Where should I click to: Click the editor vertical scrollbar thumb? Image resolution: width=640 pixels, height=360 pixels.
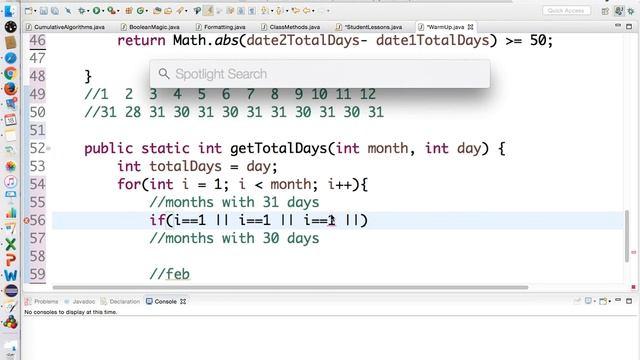pos(627,236)
